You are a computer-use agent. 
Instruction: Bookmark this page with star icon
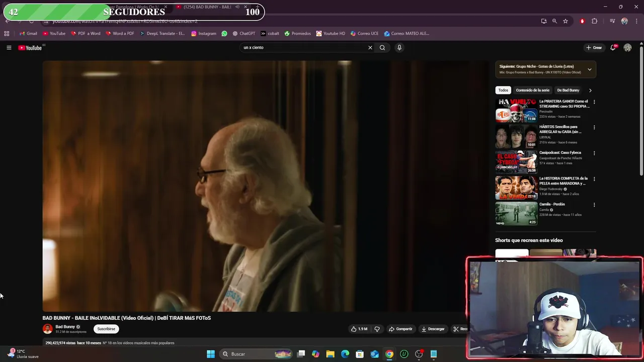click(x=566, y=21)
